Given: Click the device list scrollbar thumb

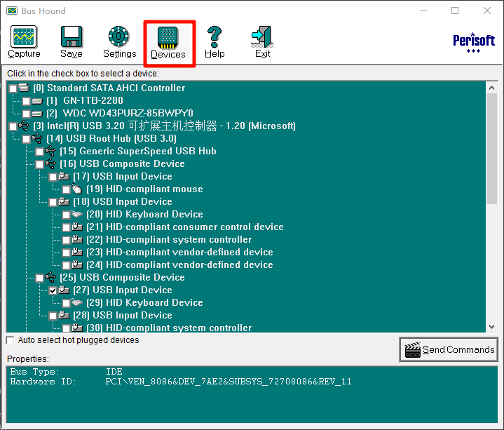Looking at the screenshot, I should tap(491, 149).
